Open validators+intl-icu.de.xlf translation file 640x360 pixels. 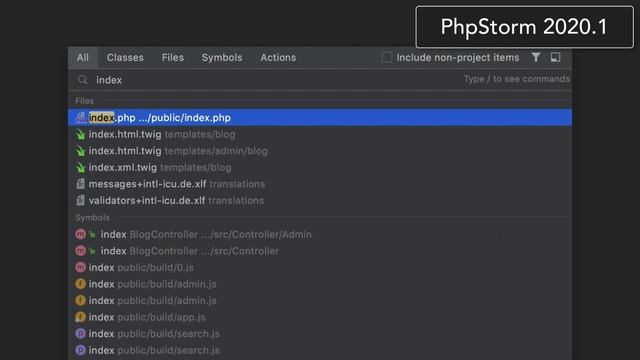320,200
